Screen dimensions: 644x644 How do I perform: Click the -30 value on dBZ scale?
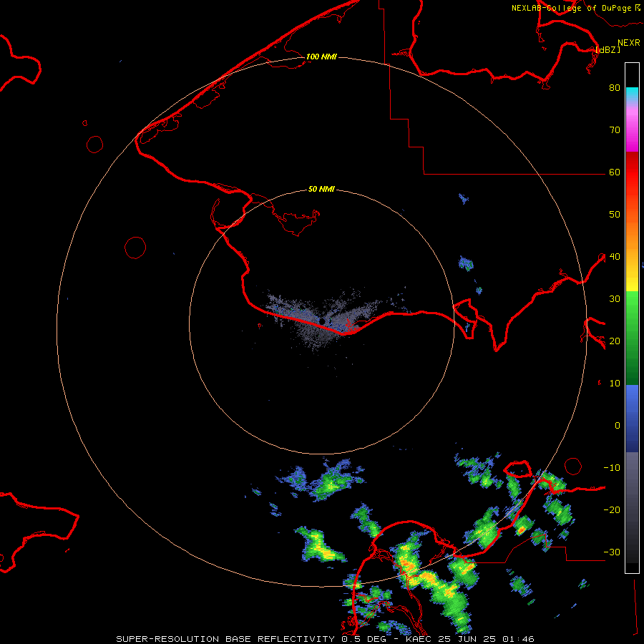(612, 552)
